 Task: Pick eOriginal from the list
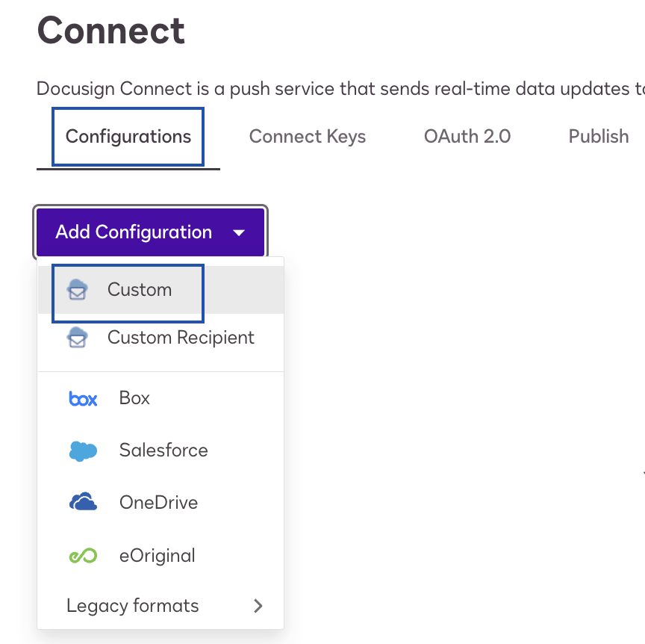tap(161, 556)
